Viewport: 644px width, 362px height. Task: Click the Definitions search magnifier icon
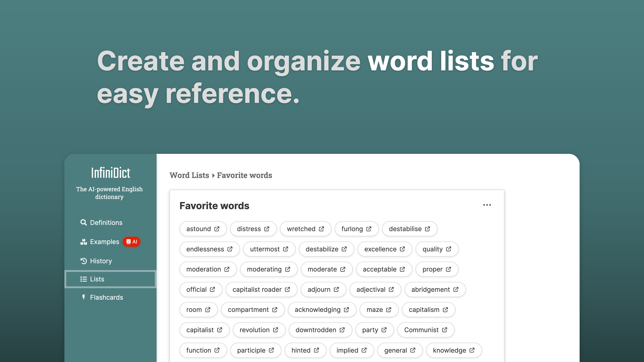click(84, 222)
